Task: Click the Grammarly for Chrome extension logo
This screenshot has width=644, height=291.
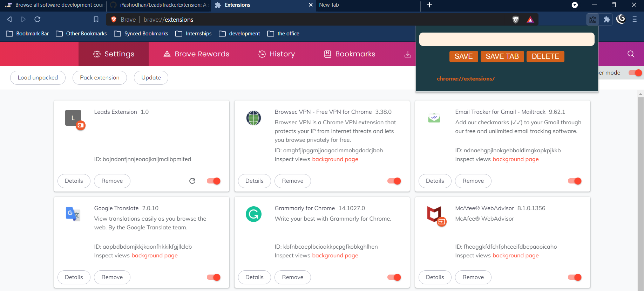Action: click(x=253, y=214)
